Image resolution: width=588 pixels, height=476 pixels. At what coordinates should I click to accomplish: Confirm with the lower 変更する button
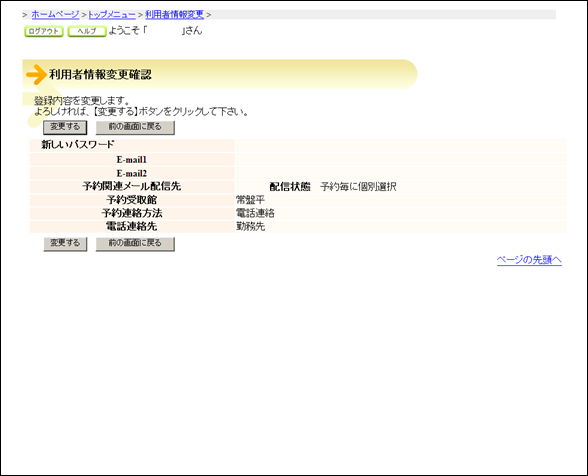coord(65,244)
